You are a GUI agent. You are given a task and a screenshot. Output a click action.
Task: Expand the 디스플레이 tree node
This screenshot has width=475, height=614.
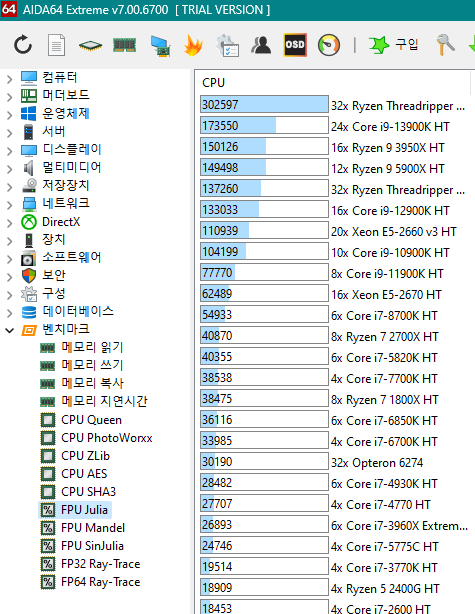[9, 151]
